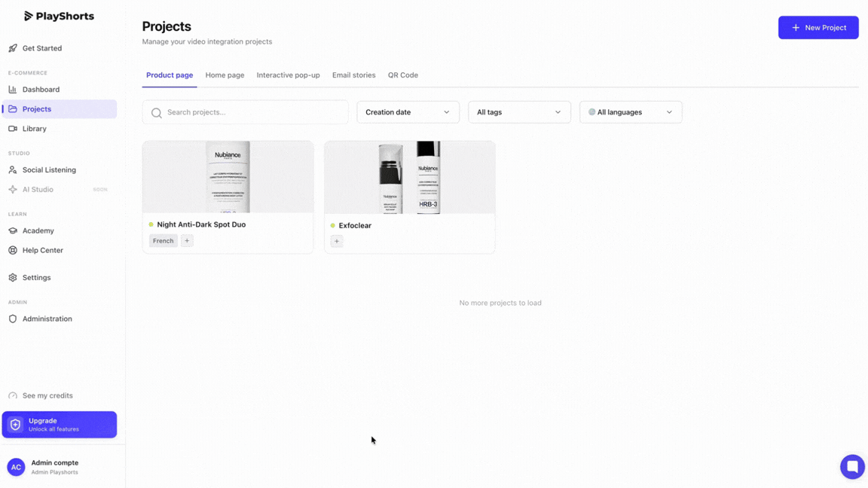
Task: Click the Admin compte account name
Action: pos(55,462)
